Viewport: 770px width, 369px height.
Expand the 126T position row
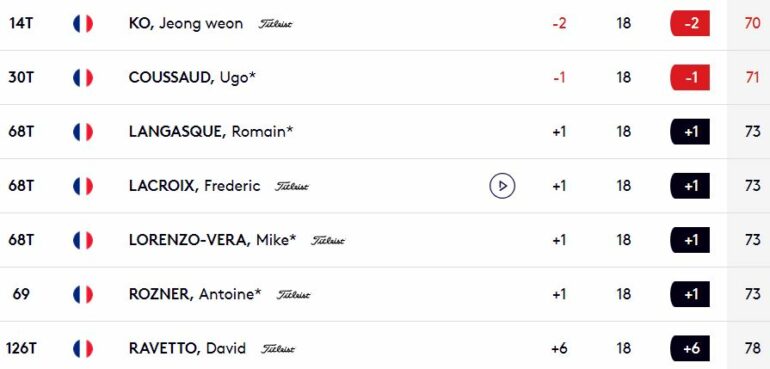point(385,346)
